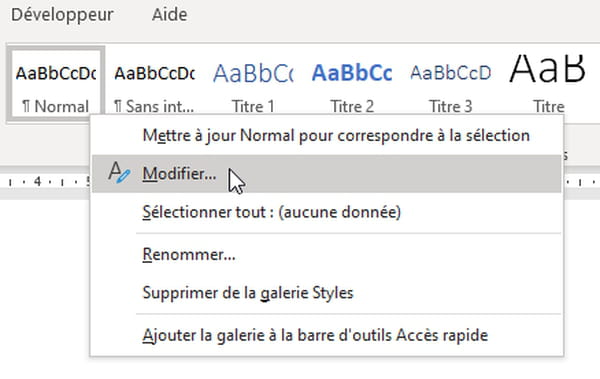Apply the Titre 3 style
Screen dimensions: 600x379
pyautogui.click(x=451, y=84)
